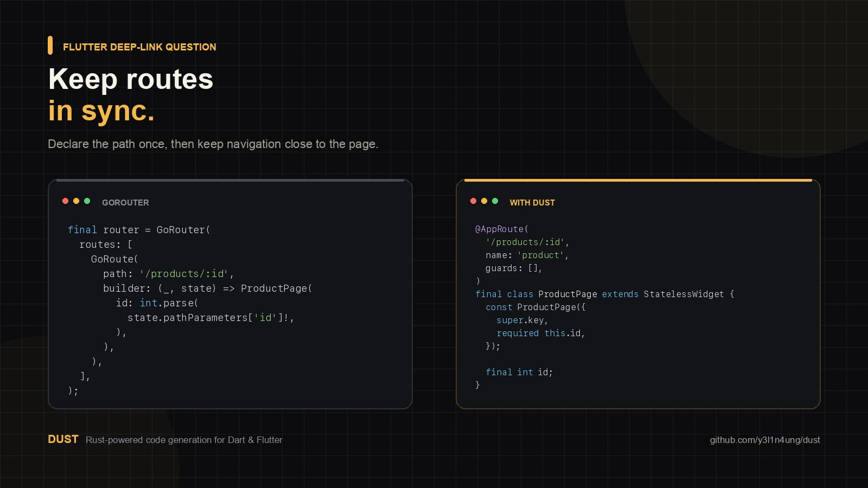Image resolution: width=868 pixels, height=488 pixels.
Task: Click the 'super.key,' code line
Action: (522, 320)
